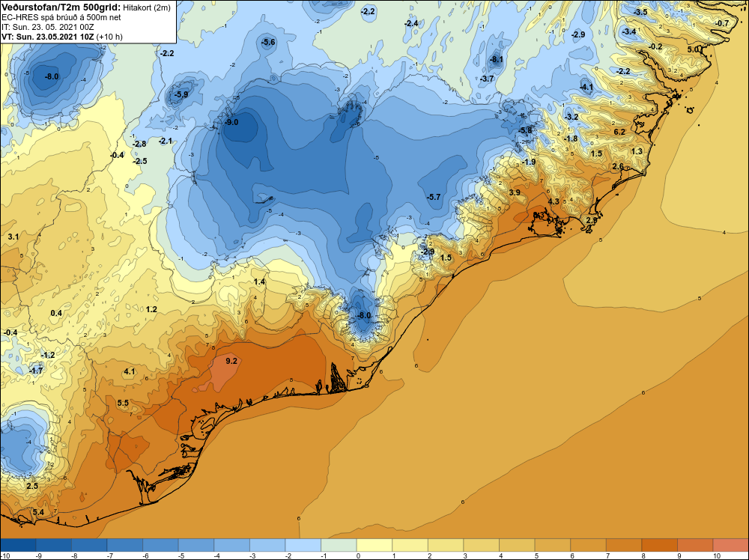This screenshot has width=749, height=560.
Task: Select the -5.7 temperature label
Action: point(434,197)
